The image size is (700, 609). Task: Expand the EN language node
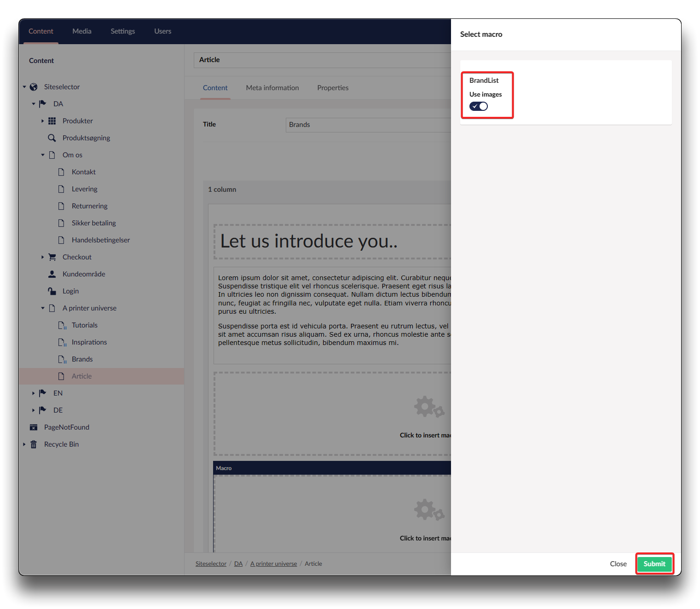33,393
